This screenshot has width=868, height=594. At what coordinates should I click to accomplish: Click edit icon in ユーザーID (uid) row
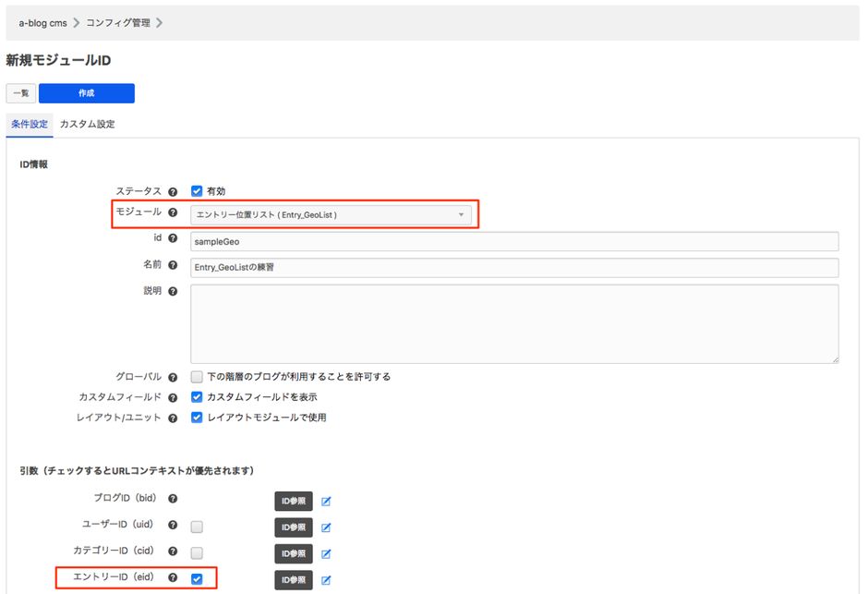point(326,527)
